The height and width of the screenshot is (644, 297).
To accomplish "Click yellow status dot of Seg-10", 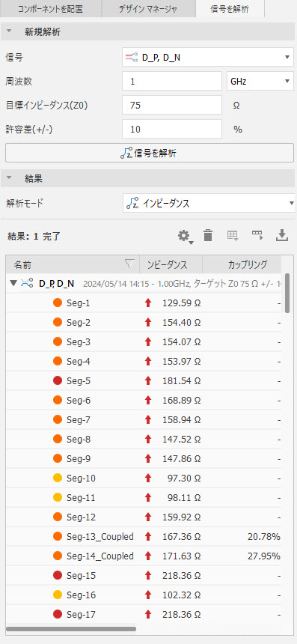I will tap(58, 478).
